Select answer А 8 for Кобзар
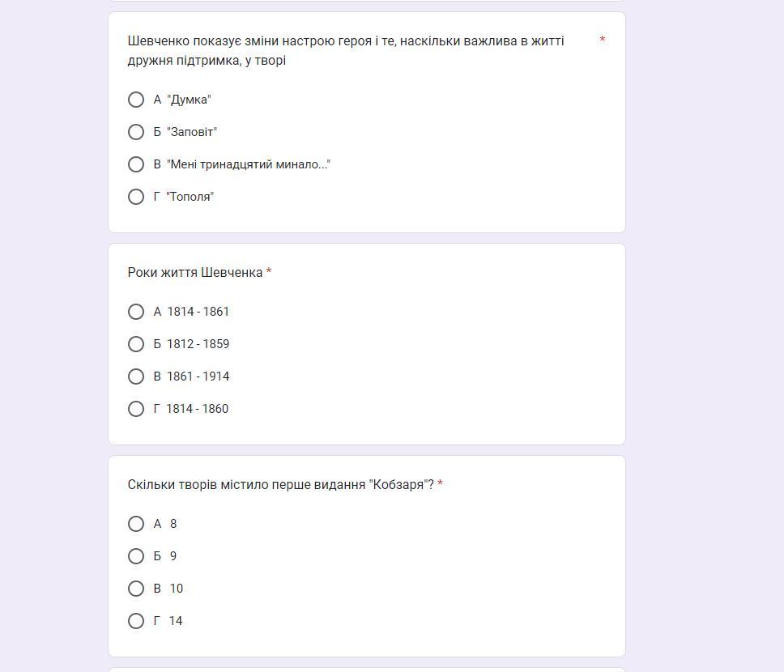Screen dimensions: 784x672 (136, 524)
